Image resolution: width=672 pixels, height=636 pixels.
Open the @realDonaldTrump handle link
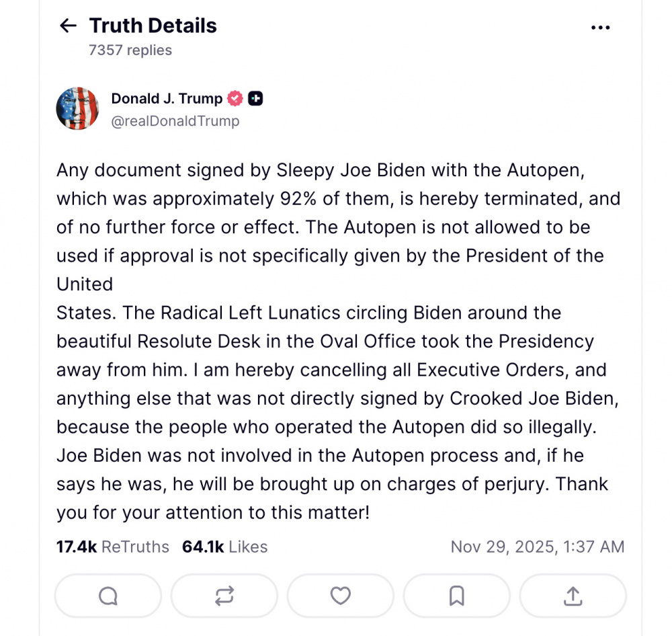coord(175,121)
